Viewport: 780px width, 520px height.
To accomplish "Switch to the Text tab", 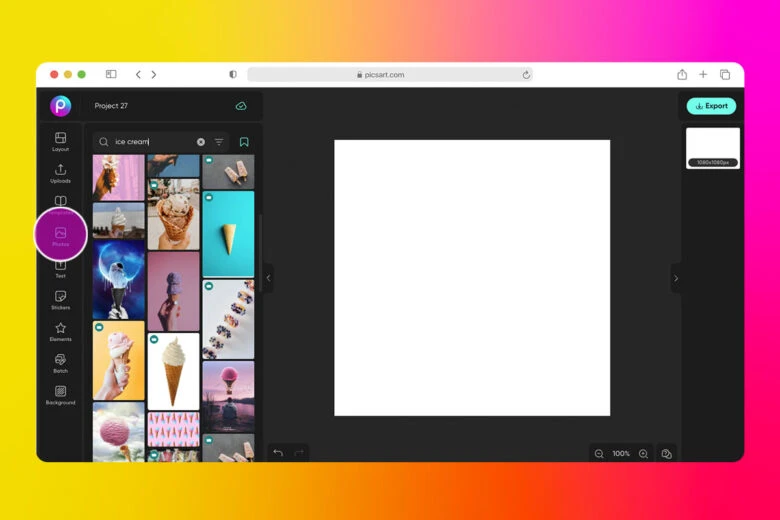I will [60, 268].
